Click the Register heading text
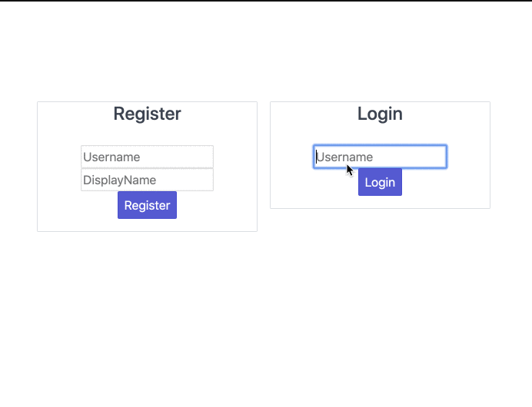Screen dimensions: 532x407 [x=147, y=114]
